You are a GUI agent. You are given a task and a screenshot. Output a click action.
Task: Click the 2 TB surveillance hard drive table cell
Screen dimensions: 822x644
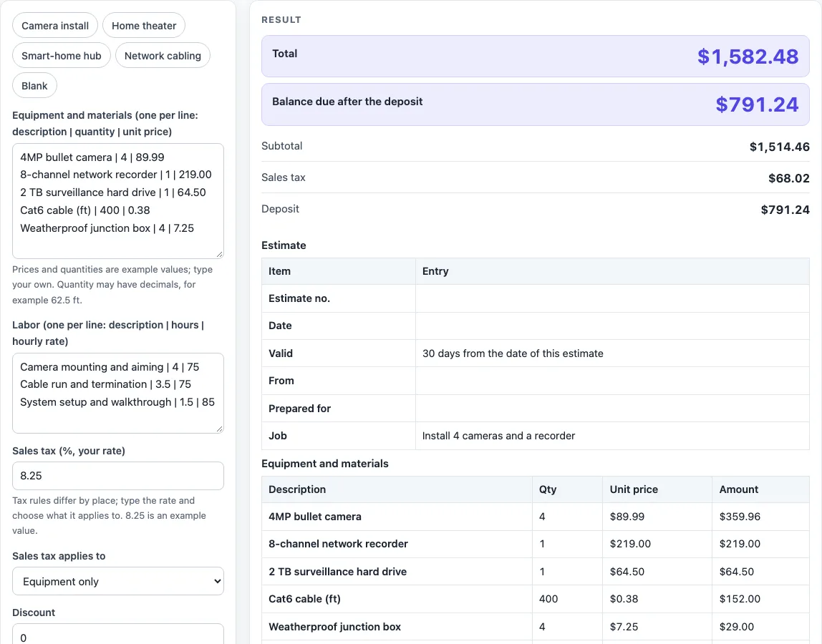338,572
